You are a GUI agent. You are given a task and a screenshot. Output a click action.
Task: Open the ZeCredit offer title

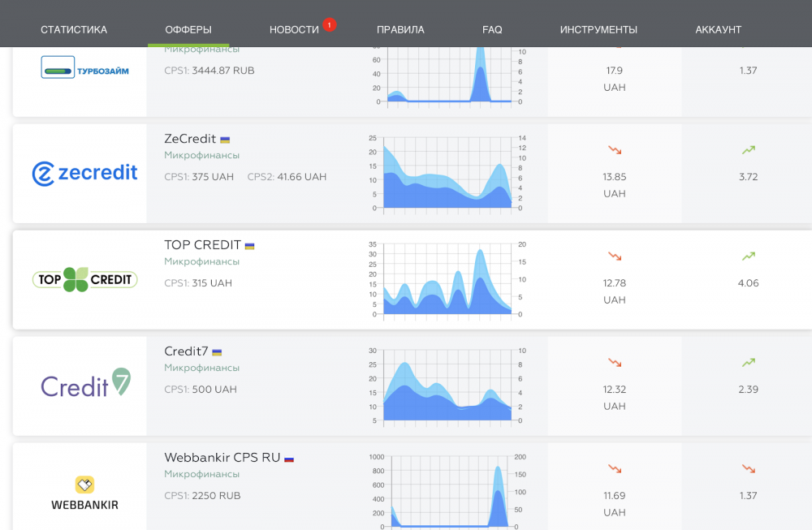tap(190, 139)
